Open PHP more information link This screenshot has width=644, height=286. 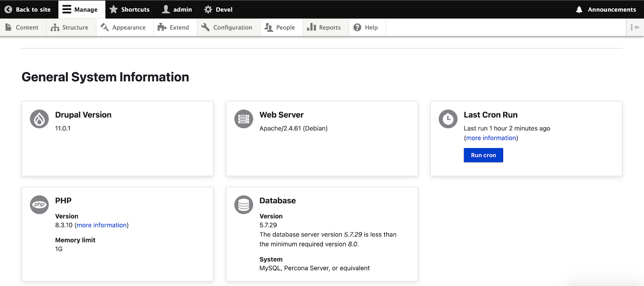tap(101, 225)
